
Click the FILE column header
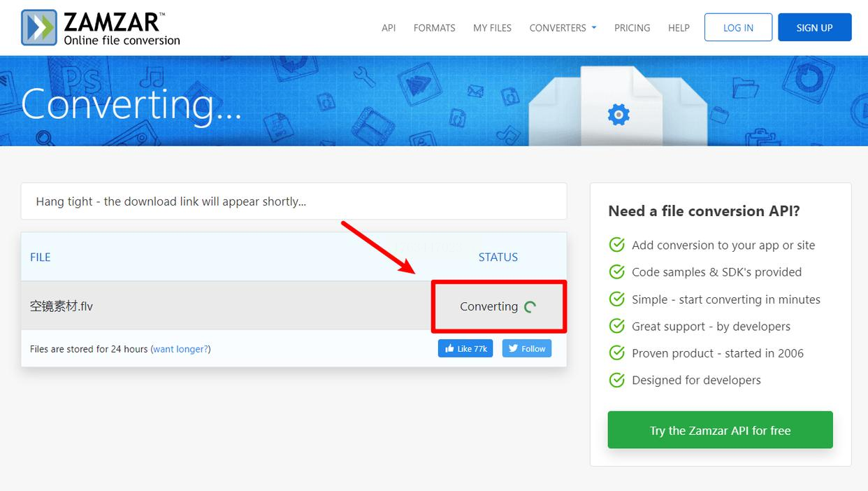(41, 257)
